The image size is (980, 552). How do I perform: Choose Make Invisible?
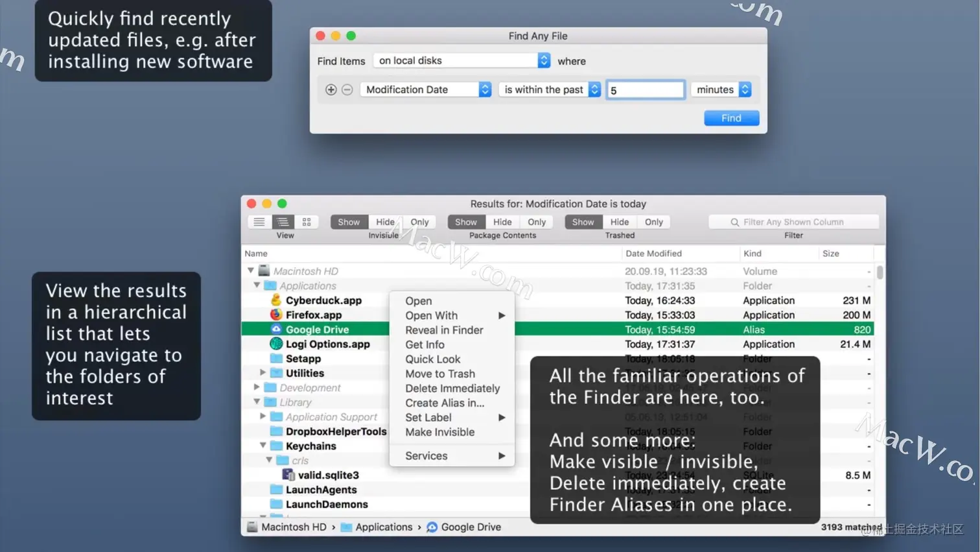point(452,432)
